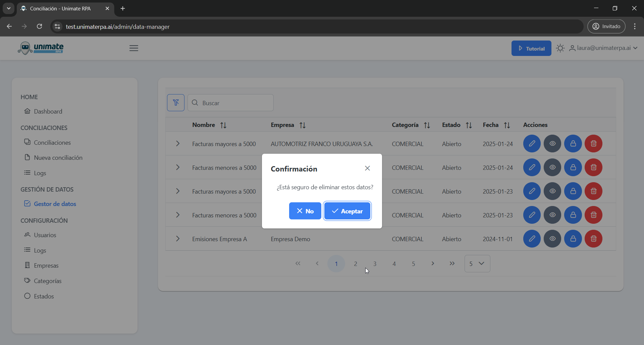The height and width of the screenshot is (345, 644).
Task: Go to next page arrow
Action: point(433,264)
